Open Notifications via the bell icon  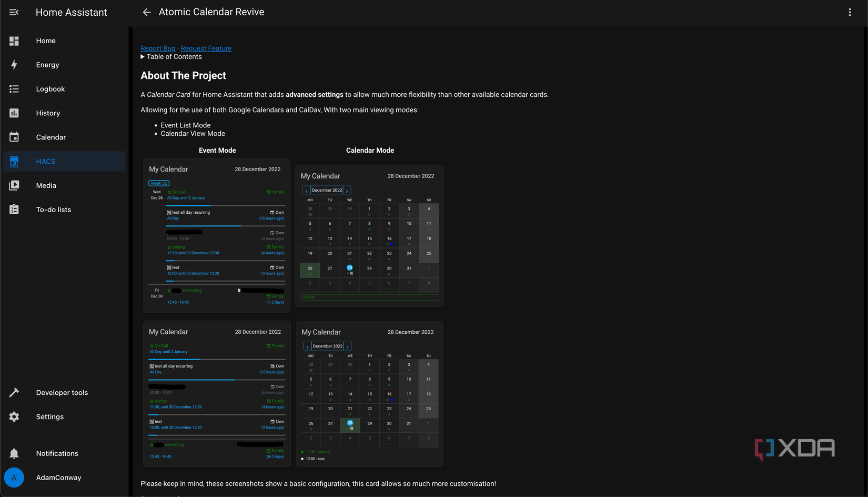point(14,453)
